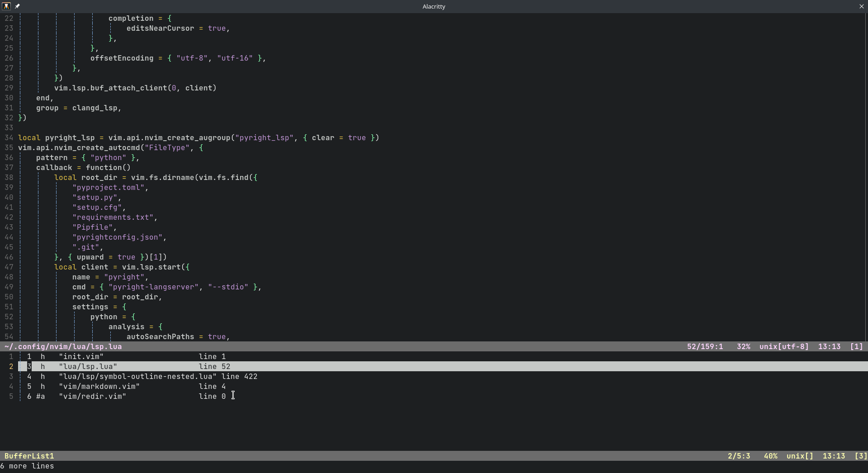Click "upward = true" on line 46
The image size is (868, 473).
pyautogui.click(x=106, y=257)
